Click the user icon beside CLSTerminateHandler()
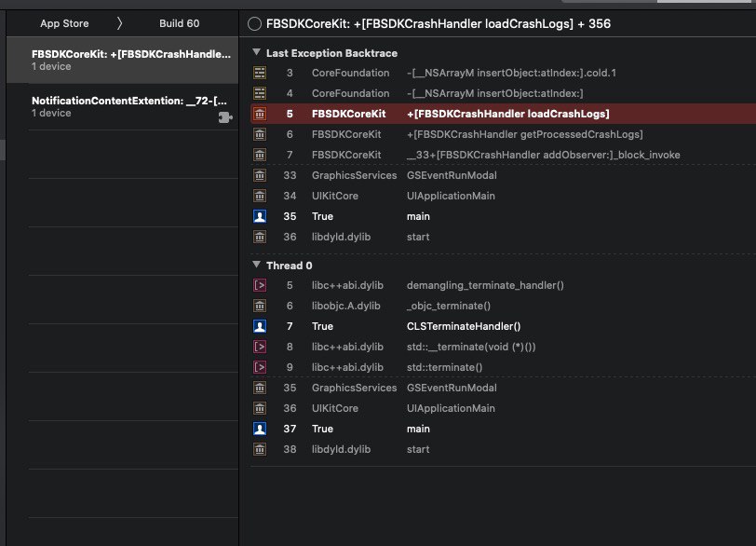 (x=261, y=326)
